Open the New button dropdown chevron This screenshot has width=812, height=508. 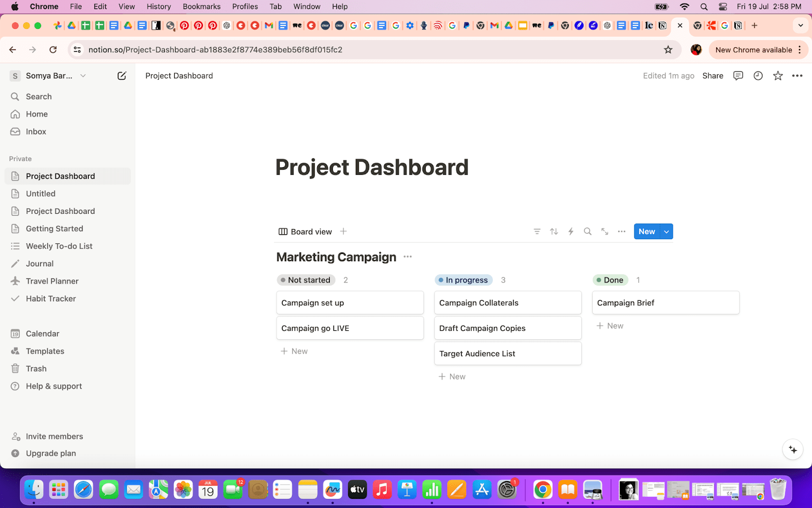click(x=666, y=231)
